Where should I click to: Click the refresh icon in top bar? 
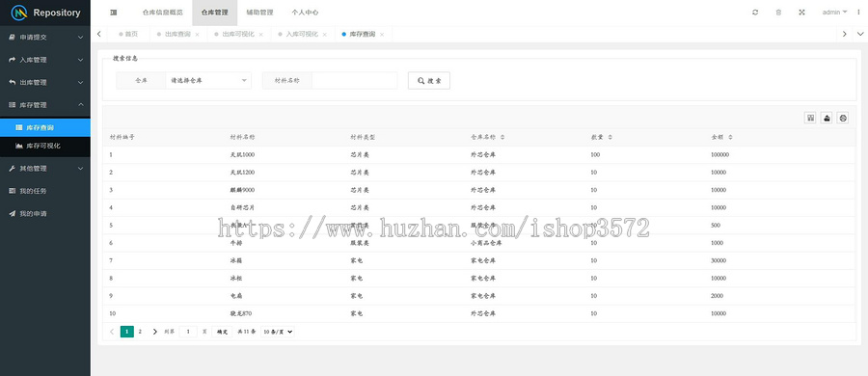click(x=755, y=13)
